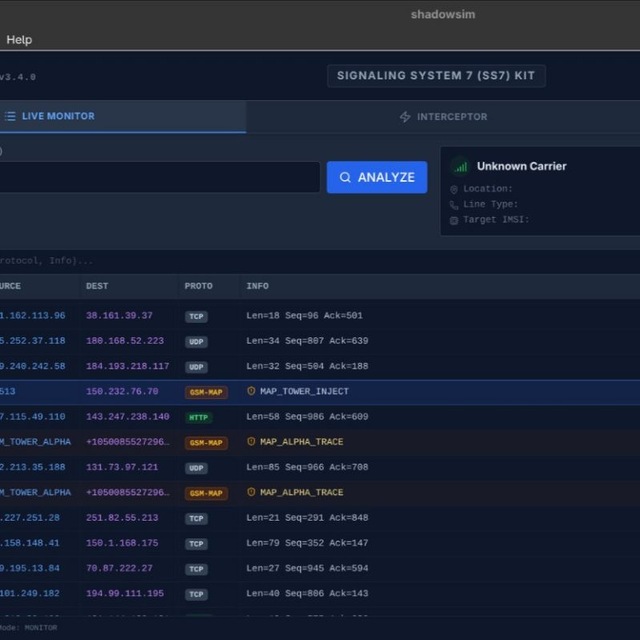The height and width of the screenshot is (640, 640).
Task: Click the Signaling System 7 (SS7) Kit label
Action: tap(436, 76)
